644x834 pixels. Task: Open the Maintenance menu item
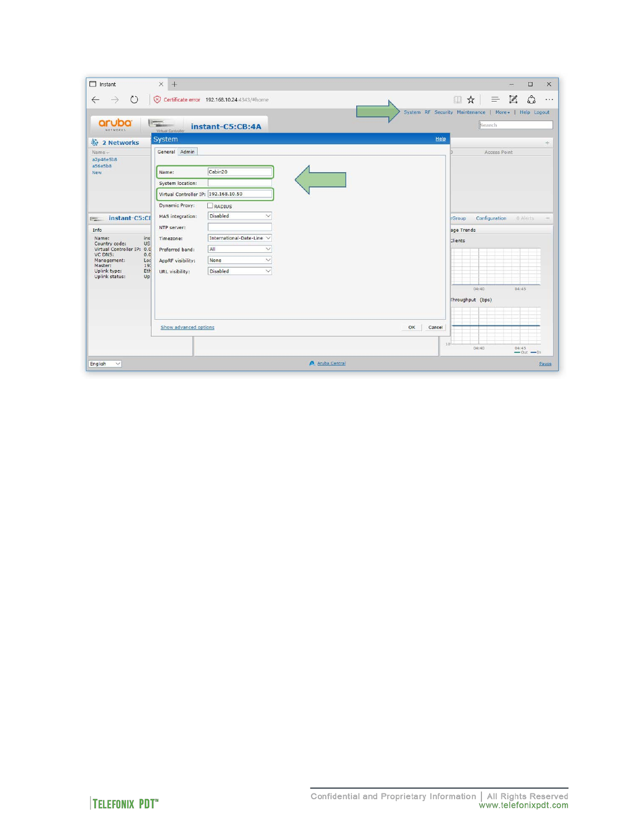pyautogui.click(x=471, y=112)
